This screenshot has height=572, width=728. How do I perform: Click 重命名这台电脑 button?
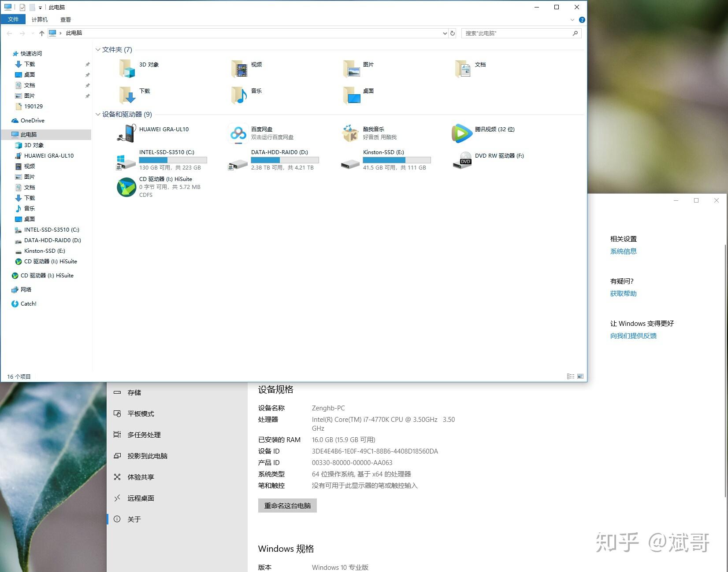point(287,506)
